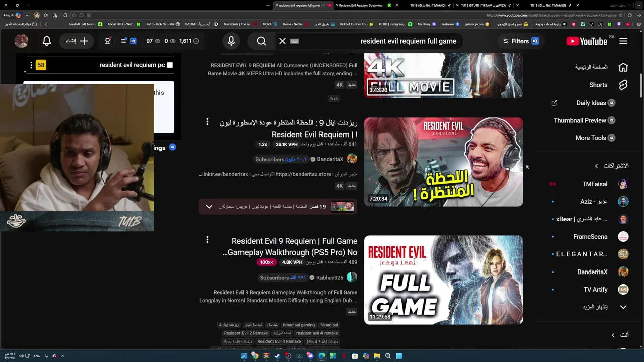Open the BanderitaX Resident Evil thumbnail
Screen dimensions: 644x362
[x=443, y=162]
